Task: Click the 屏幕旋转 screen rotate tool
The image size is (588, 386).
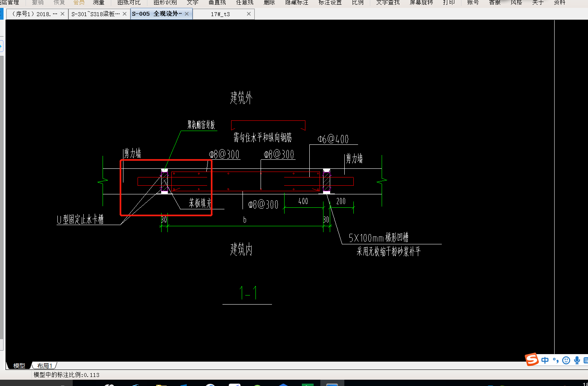Action: [x=421, y=2]
